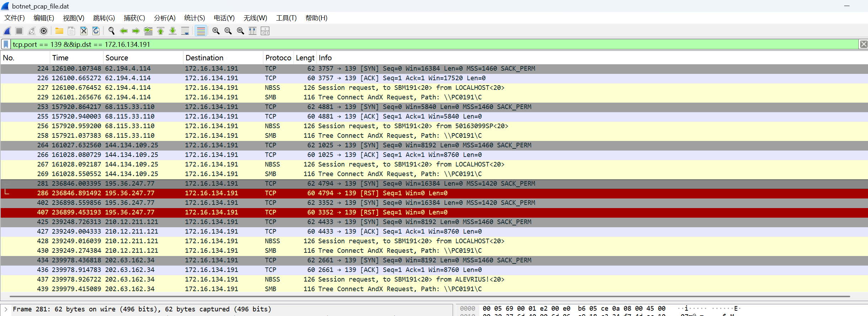Screen dimensions: 868x316
Task: Select packet 256 from 50163099SP
Action: [x=434, y=126]
